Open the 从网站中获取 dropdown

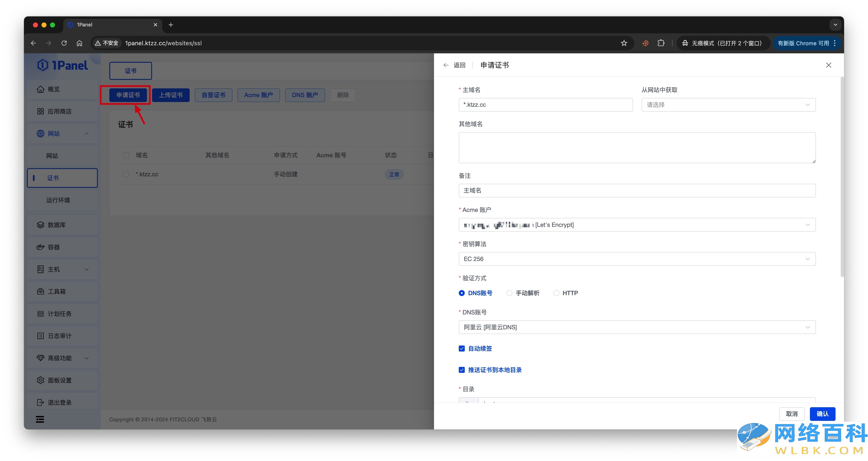(729, 105)
